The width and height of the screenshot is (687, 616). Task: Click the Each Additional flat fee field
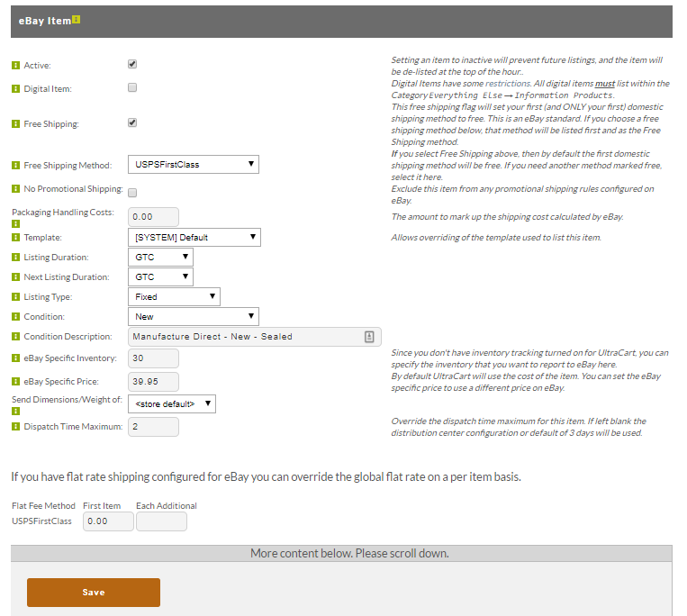point(161,521)
